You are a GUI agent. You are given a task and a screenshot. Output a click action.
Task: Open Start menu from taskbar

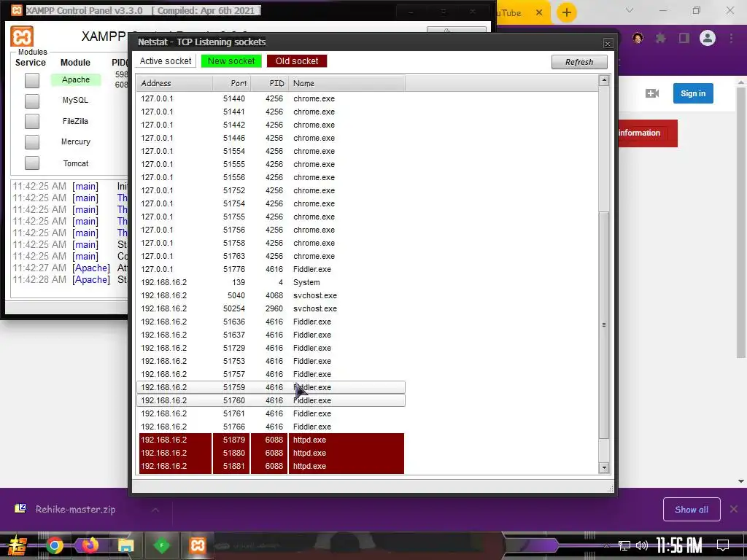click(x=18, y=545)
